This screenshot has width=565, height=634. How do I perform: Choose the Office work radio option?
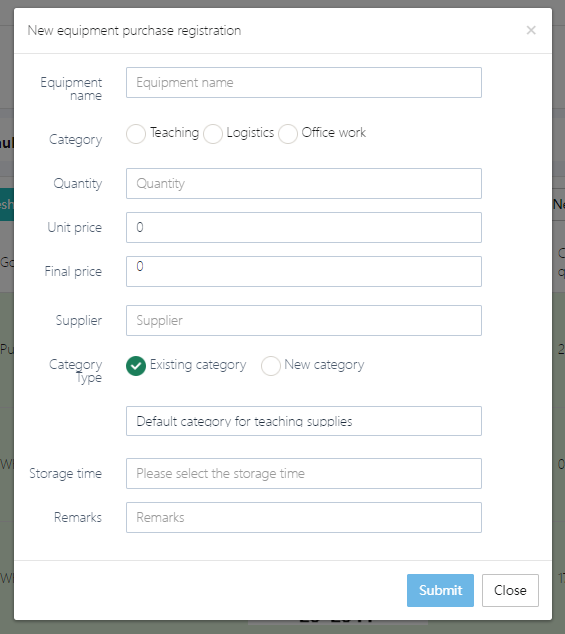288,134
